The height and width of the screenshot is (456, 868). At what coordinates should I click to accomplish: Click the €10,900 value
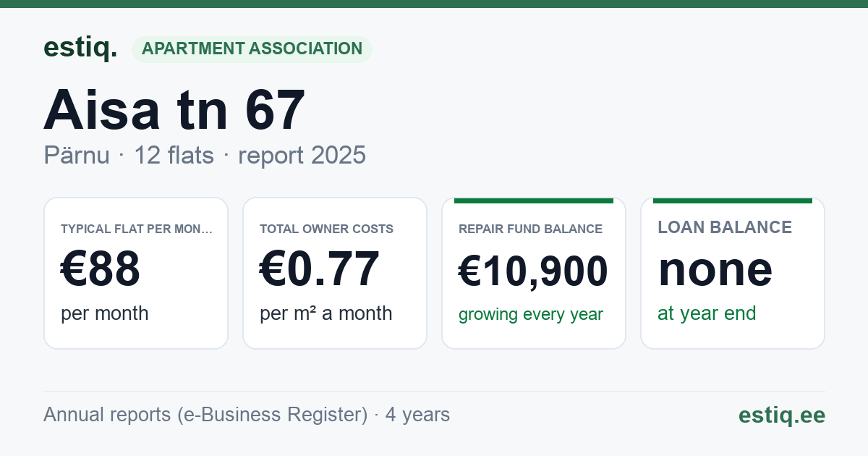pyautogui.click(x=533, y=271)
